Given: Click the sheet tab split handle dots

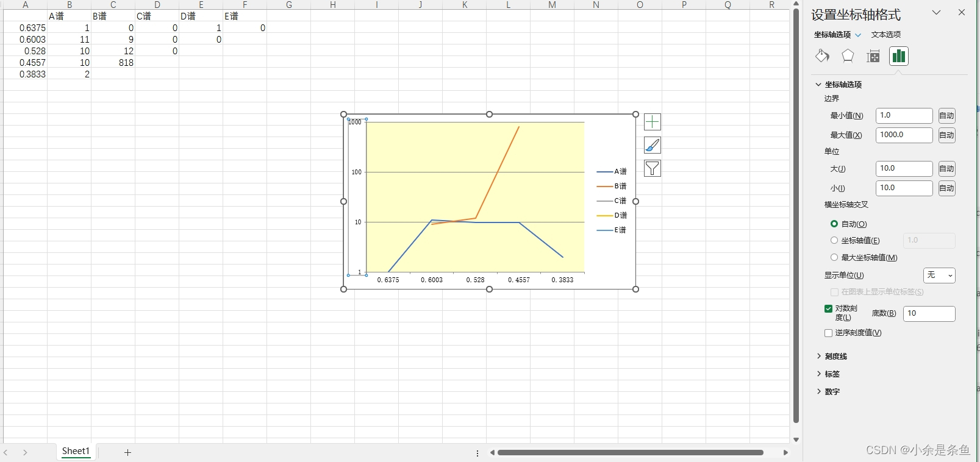Looking at the screenshot, I should [x=477, y=453].
